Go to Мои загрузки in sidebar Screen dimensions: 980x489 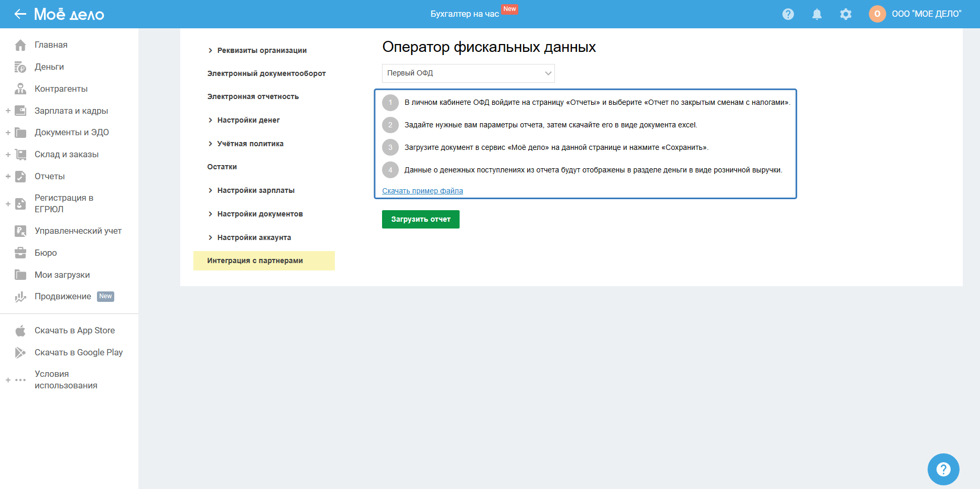[62, 275]
